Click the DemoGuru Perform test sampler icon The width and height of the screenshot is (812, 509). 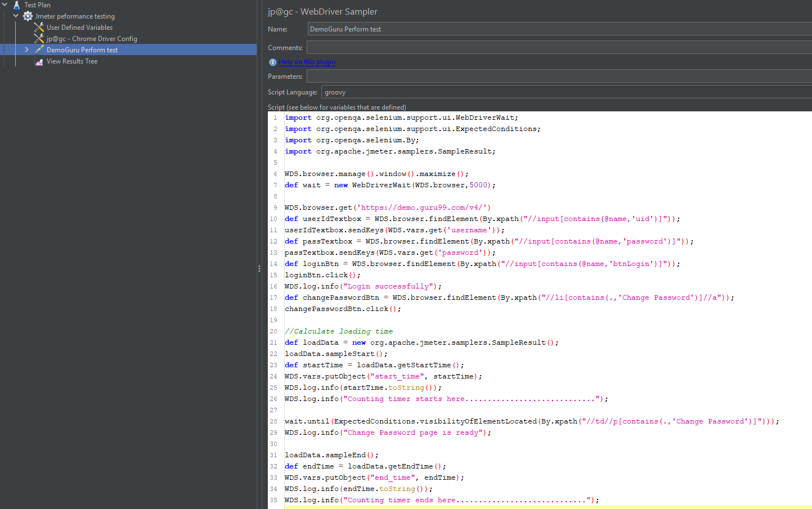39,50
